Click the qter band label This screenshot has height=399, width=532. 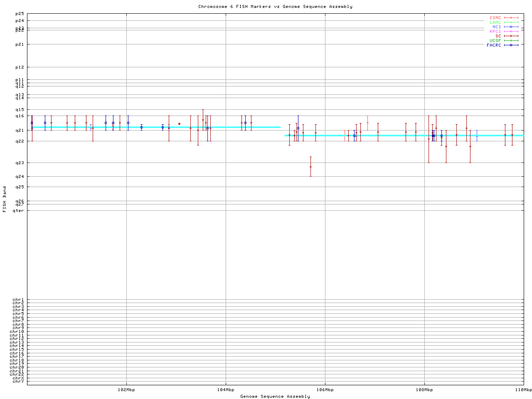point(18,211)
